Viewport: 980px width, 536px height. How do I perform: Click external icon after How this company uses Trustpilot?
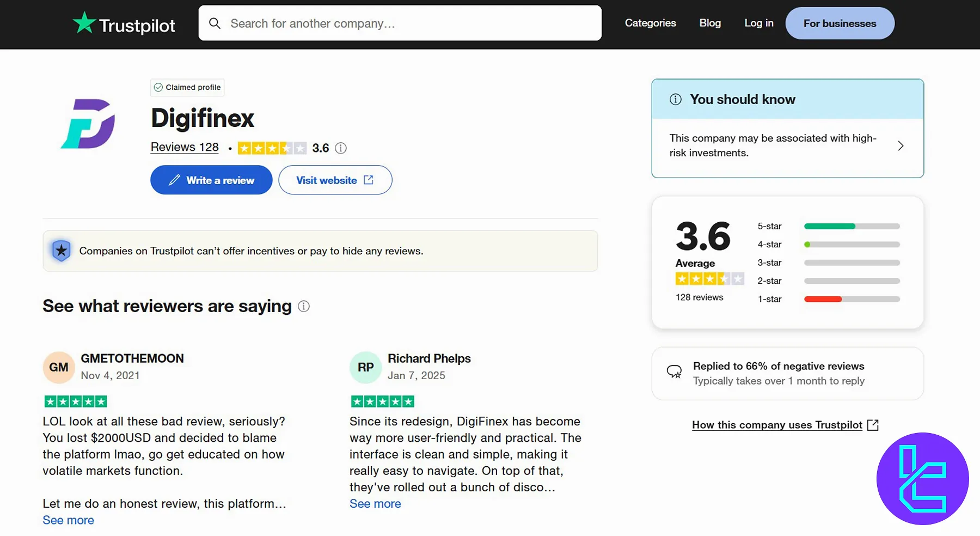[873, 425]
